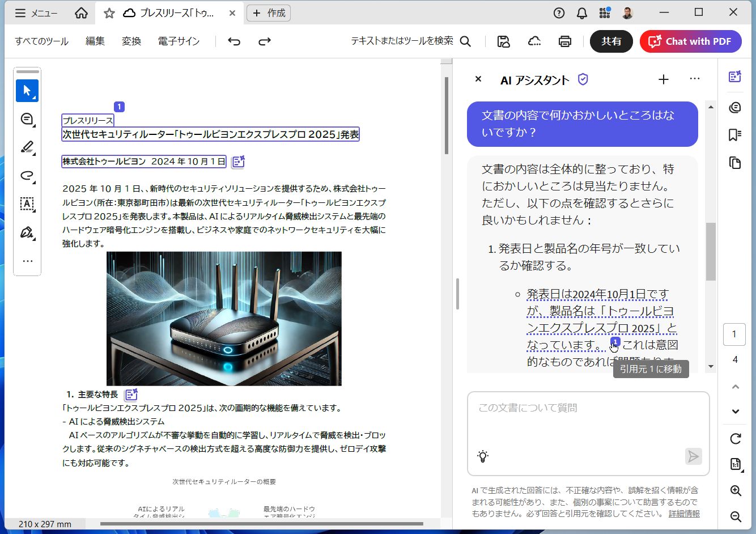The width and height of the screenshot is (756, 534).
Task: Select the arrow selection tool
Action: pyautogui.click(x=27, y=91)
